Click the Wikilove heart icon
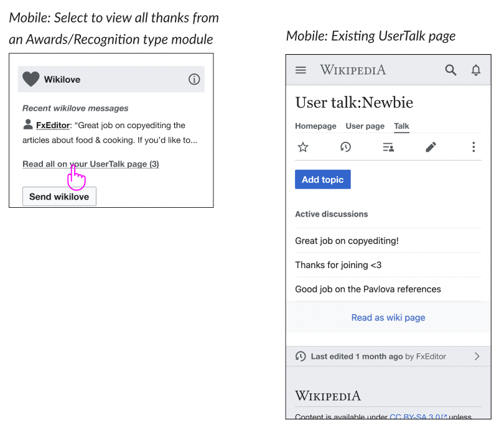Image resolution: width=504 pixels, height=433 pixels. [31, 79]
